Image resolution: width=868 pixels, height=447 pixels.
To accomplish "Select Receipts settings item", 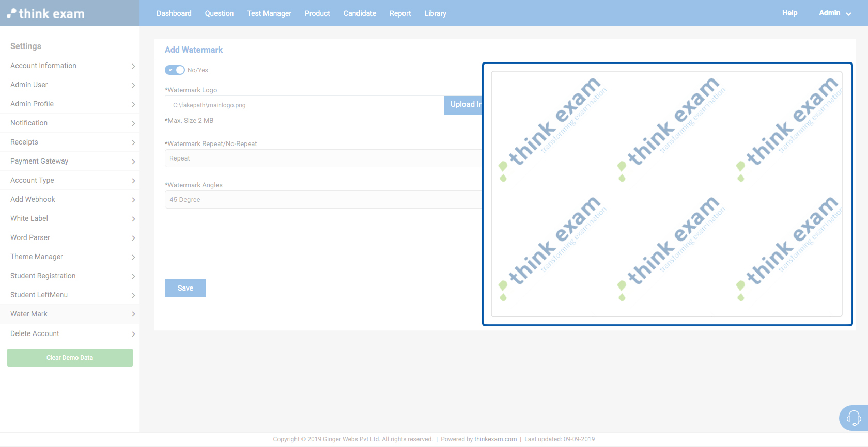I will point(70,142).
